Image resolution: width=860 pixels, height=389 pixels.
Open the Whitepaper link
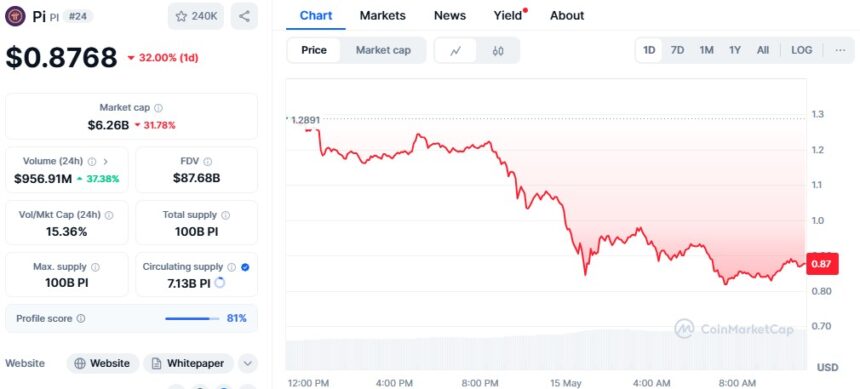pos(188,363)
